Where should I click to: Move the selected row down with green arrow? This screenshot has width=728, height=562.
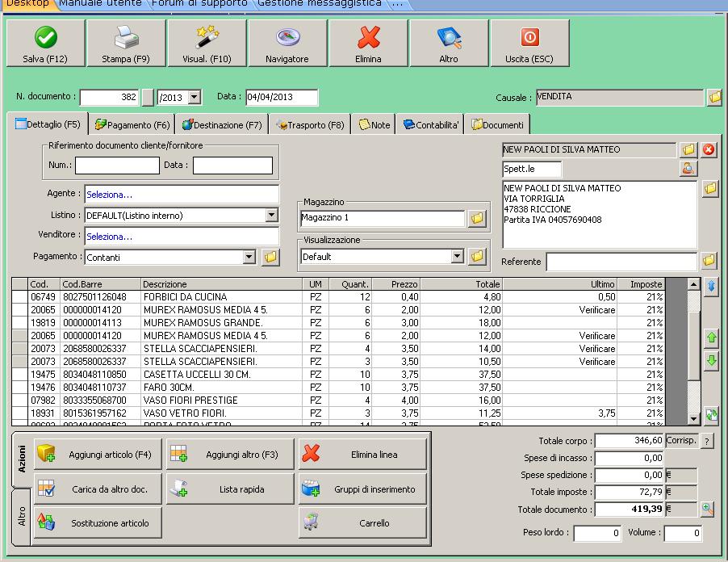coord(711,361)
